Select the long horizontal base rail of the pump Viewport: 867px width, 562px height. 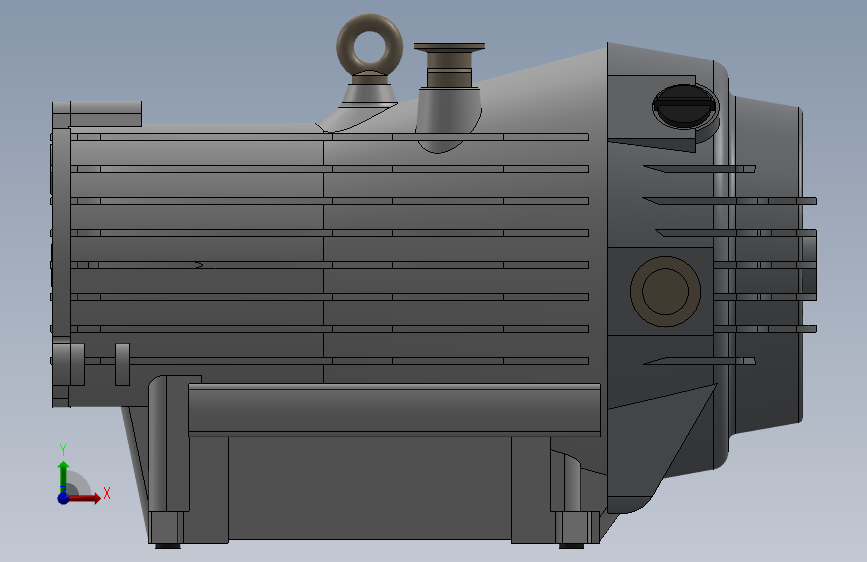394,409
